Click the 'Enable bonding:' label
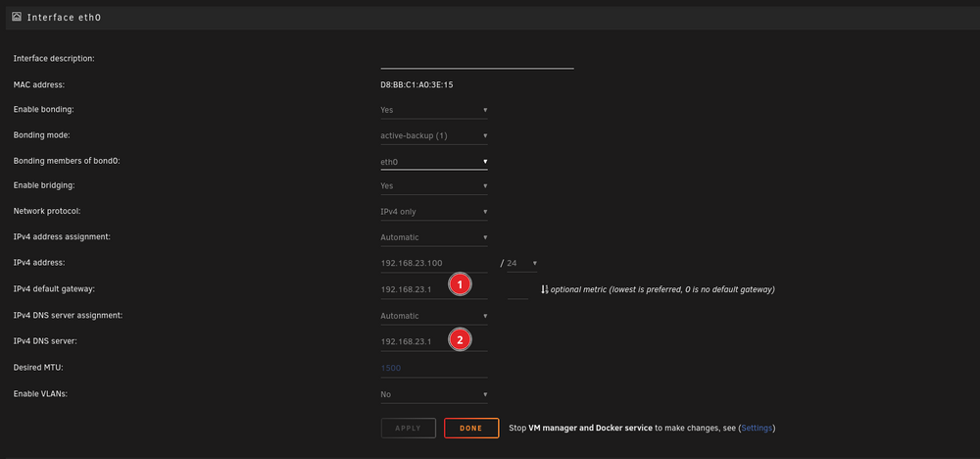 [x=44, y=110]
